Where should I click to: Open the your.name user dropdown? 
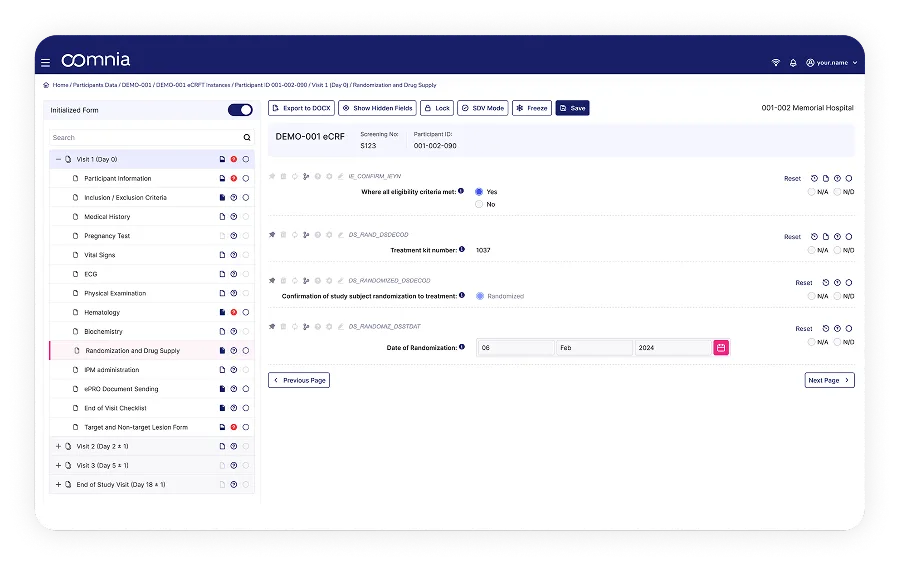click(x=832, y=62)
